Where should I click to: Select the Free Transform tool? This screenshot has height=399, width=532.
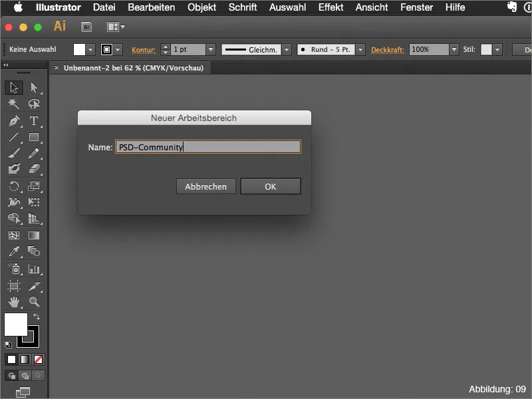tap(34, 202)
